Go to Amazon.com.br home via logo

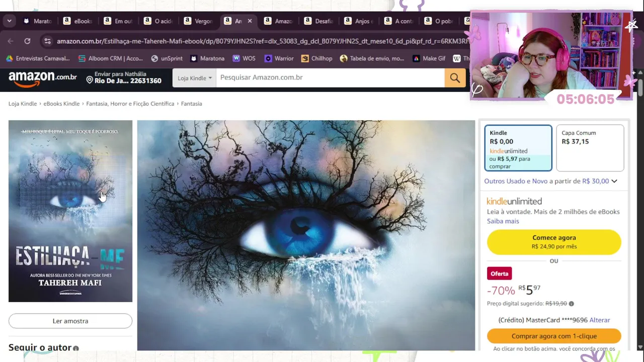[x=43, y=78]
